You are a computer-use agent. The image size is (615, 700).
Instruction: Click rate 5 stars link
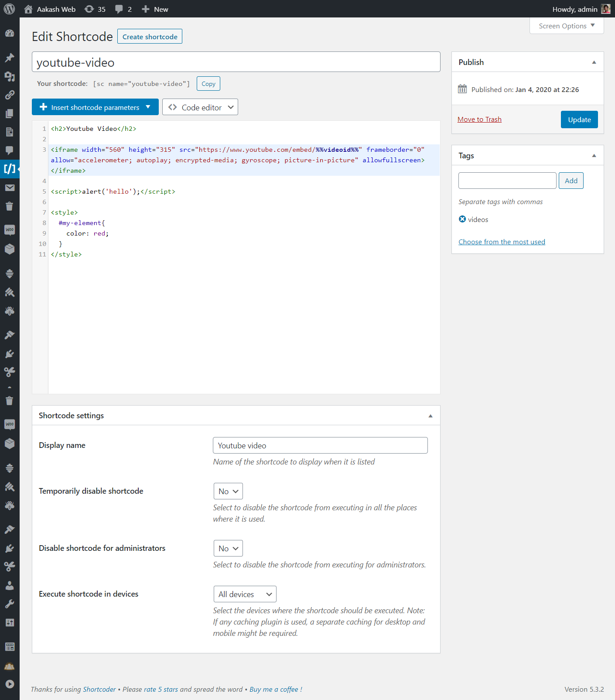(161, 689)
